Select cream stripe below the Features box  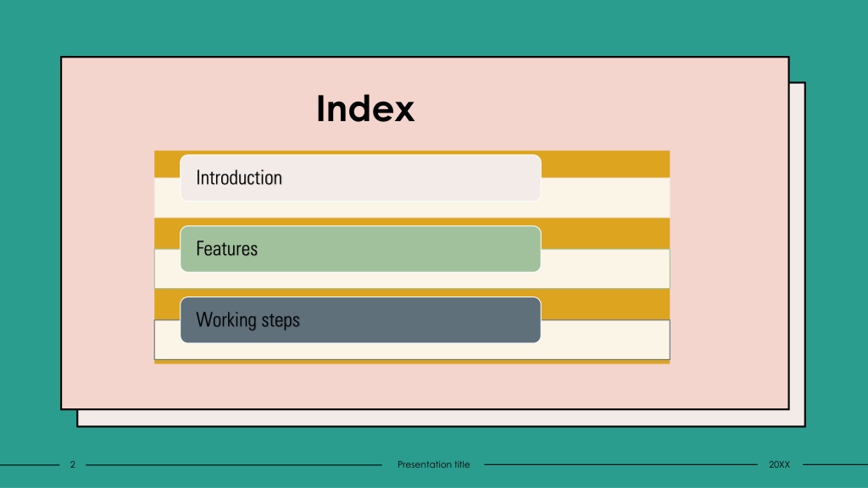pyautogui.click(x=412, y=280)
